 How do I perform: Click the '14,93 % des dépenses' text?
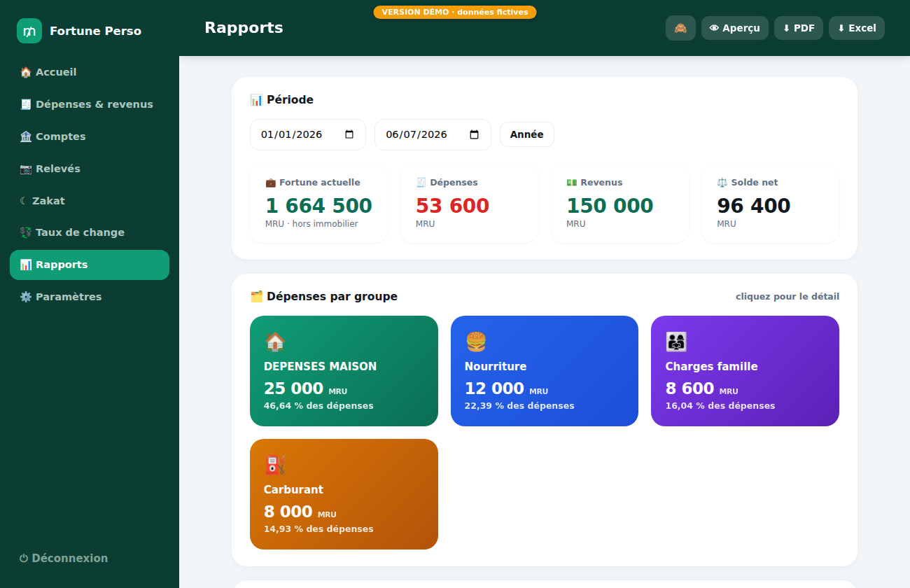coord(318,529)
